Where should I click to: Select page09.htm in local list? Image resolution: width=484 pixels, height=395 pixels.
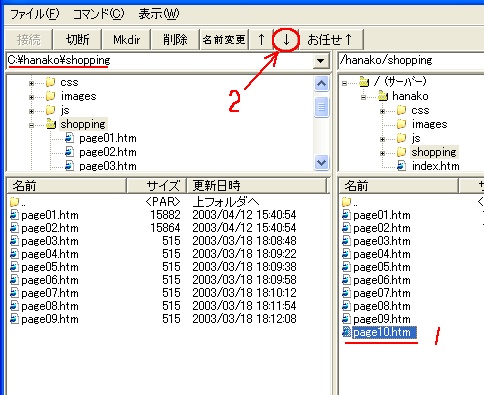[50, 319]
